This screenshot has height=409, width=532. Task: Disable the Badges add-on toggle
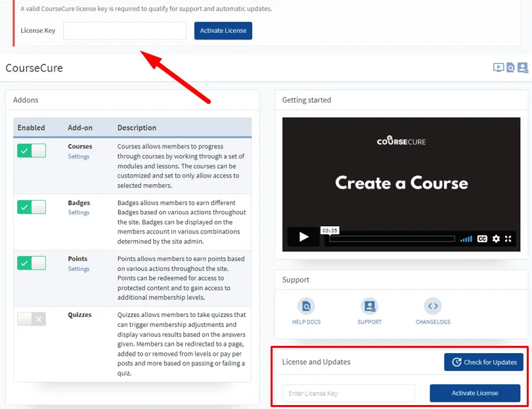pyautogui.click(x=32, y=207)
